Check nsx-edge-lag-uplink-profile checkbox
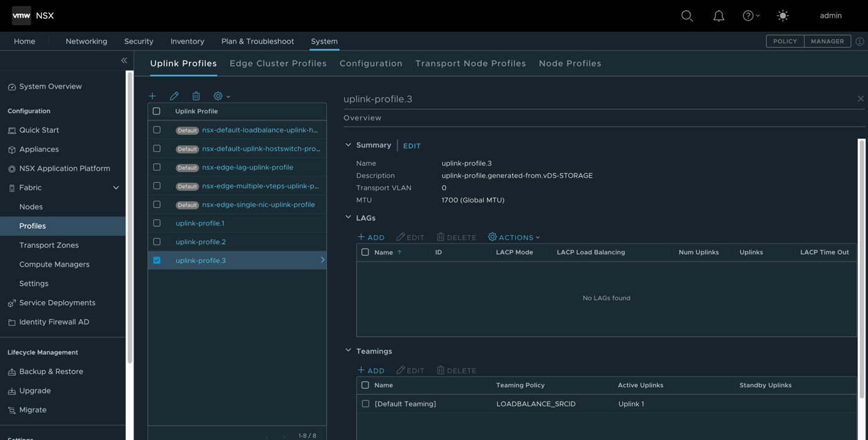The width and height of the screenshot is (868, 440). pos(157,167)
